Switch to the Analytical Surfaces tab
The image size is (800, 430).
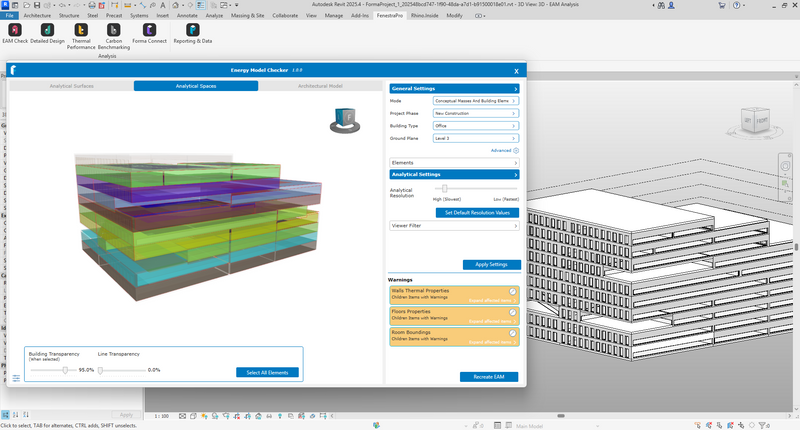click(71, 86)
